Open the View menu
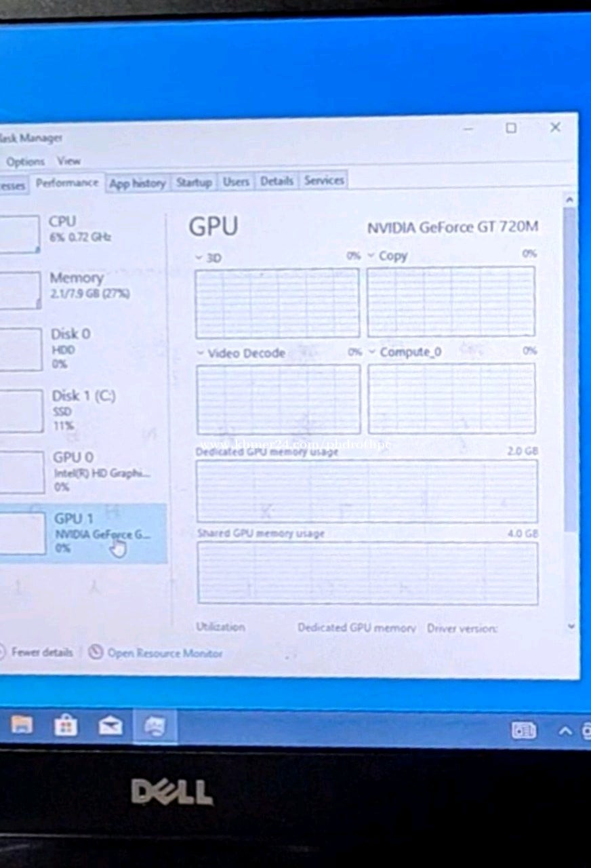 point(68,161)
